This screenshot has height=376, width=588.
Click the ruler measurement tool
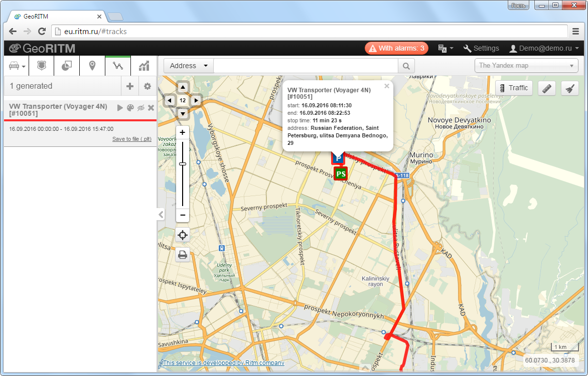(547, 88)
